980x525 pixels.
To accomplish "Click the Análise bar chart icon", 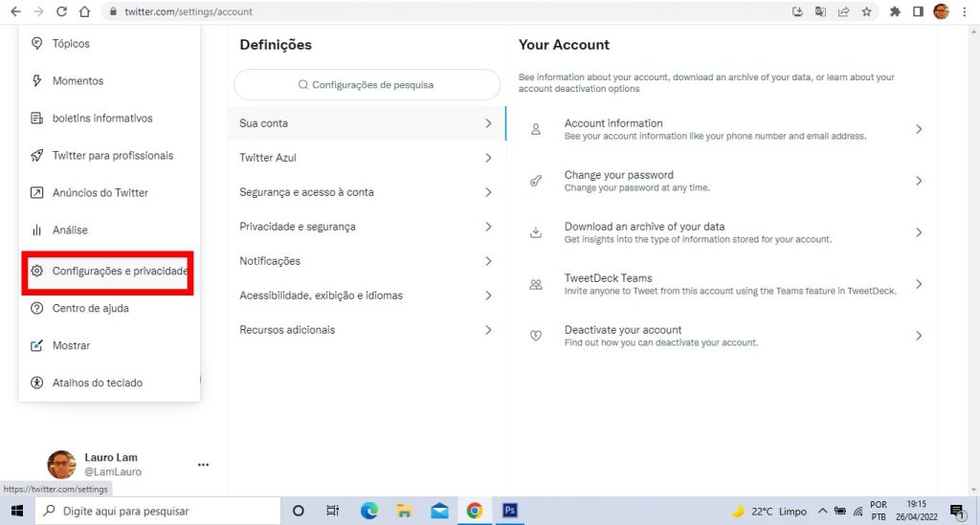I will coord(37,230).
